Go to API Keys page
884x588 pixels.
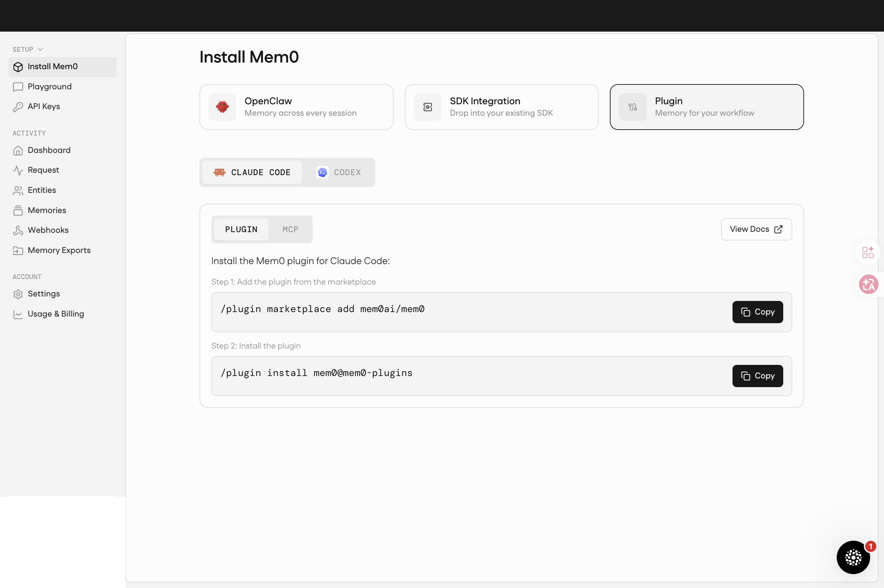pos(62,106)
